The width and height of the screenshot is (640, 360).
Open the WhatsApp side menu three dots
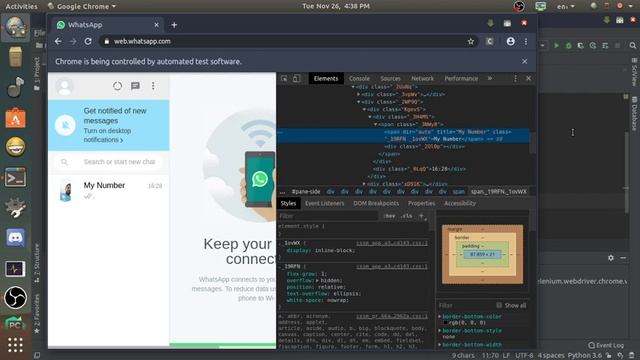coord(153,86)
